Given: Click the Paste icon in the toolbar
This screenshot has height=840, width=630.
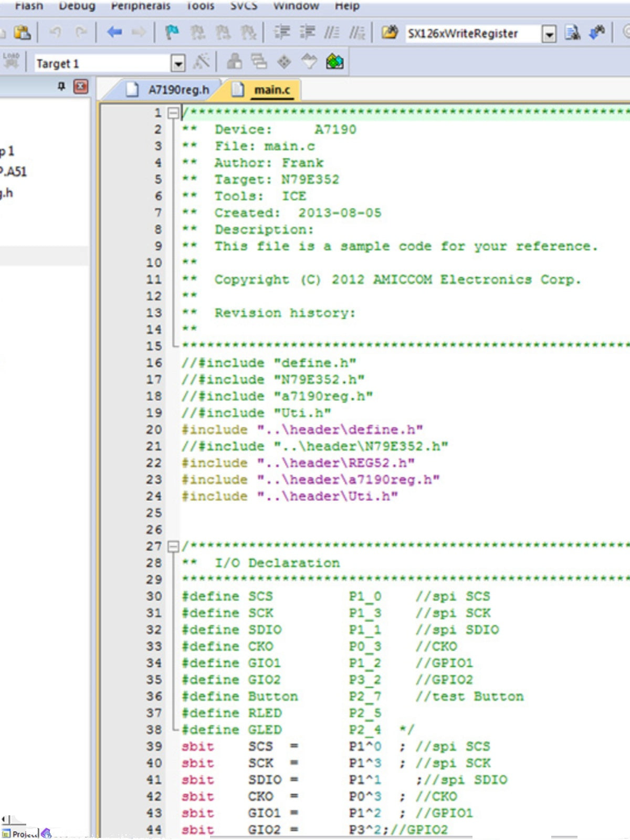Looking at the screenshot, I should tap(22, 33).
